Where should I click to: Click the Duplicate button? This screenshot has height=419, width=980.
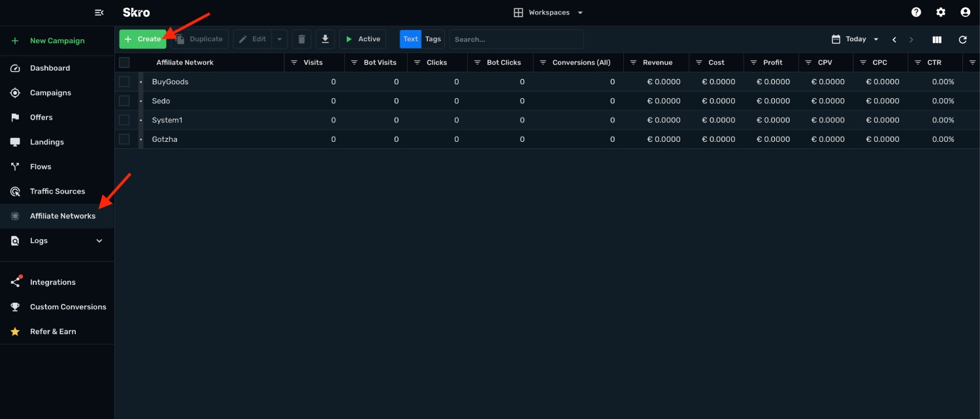[x=199, y=39]
